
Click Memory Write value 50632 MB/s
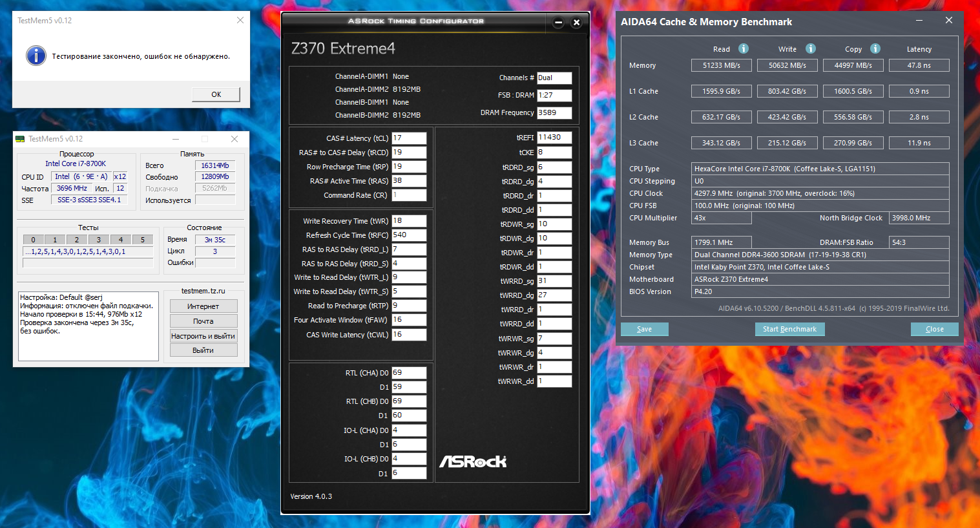(787, 65)
